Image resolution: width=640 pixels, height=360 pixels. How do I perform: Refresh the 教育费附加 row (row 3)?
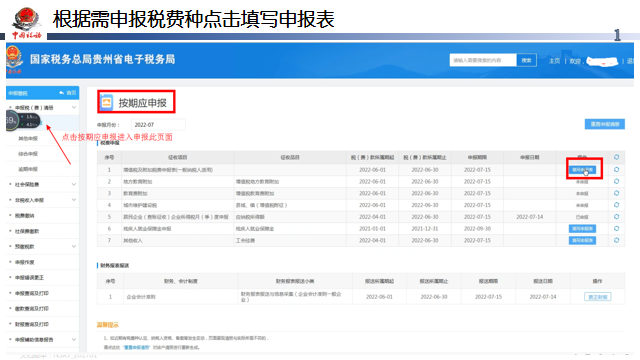tap(616, 193)
